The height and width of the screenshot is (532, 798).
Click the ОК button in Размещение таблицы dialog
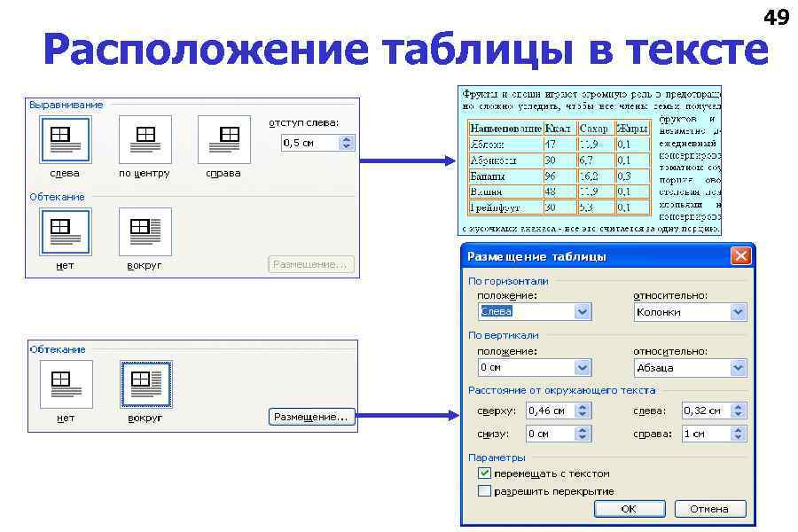coord(629,508)
